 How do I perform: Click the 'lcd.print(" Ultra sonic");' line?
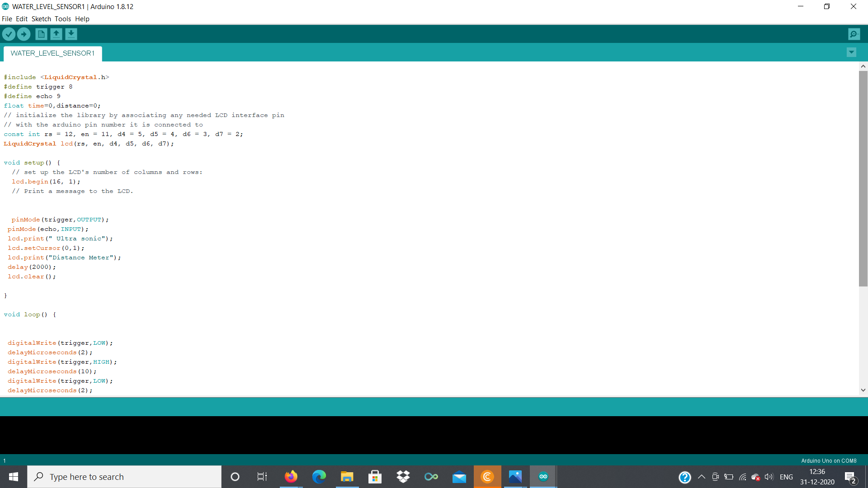[60, 239]
